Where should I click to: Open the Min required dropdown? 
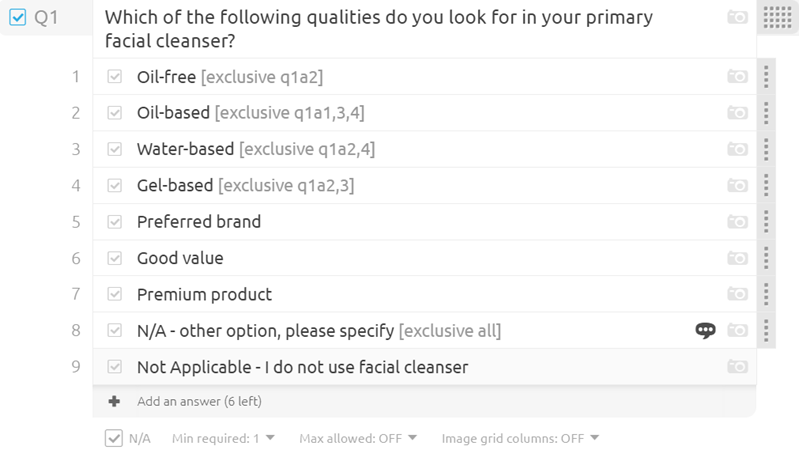click(x=223, y=439)
